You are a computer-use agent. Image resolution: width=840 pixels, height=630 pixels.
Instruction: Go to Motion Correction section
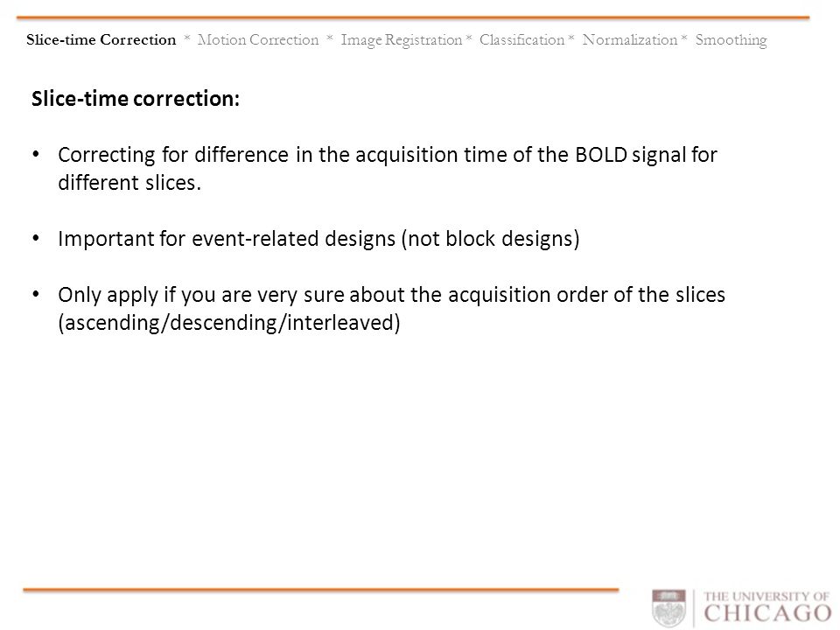pos(257,39)
